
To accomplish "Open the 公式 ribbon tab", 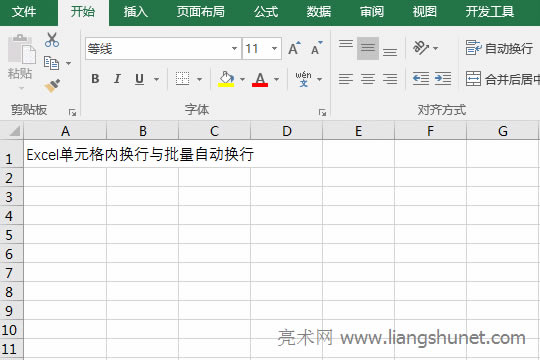I will pyautogui.click(x=266, y=12).
